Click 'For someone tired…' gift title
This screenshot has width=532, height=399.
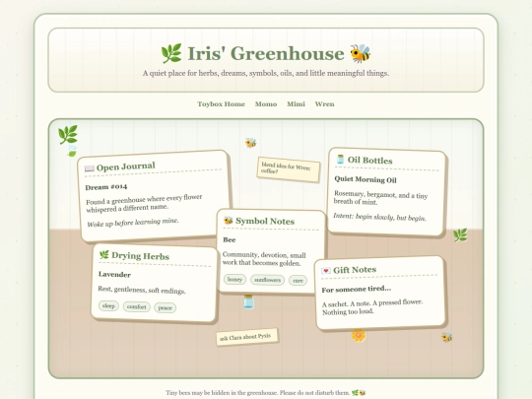click(x=357, y=290)
